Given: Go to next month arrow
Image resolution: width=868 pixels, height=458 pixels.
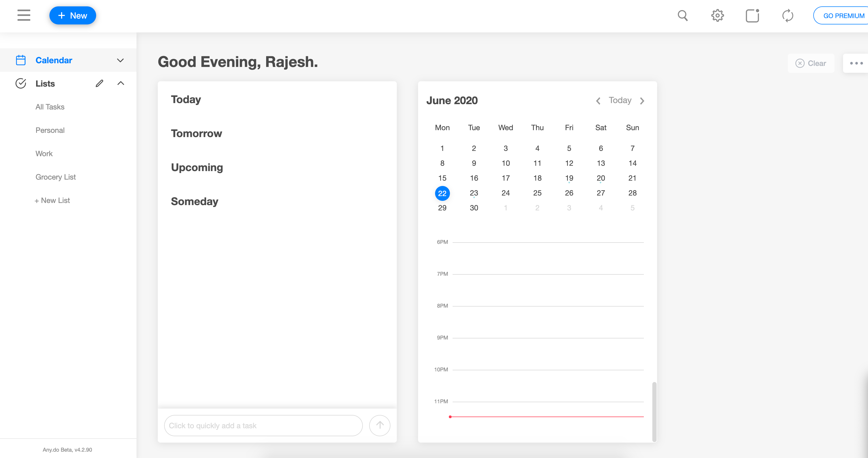Looking at the screenshot, I should (642, 101).
